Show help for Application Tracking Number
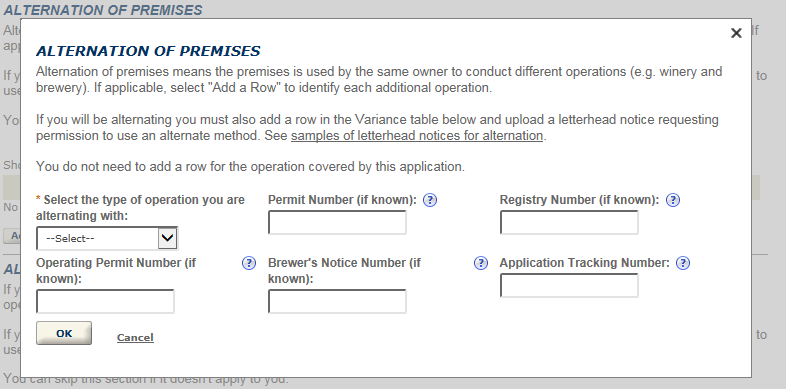This screenshot has height=389, width=786. 683,263
